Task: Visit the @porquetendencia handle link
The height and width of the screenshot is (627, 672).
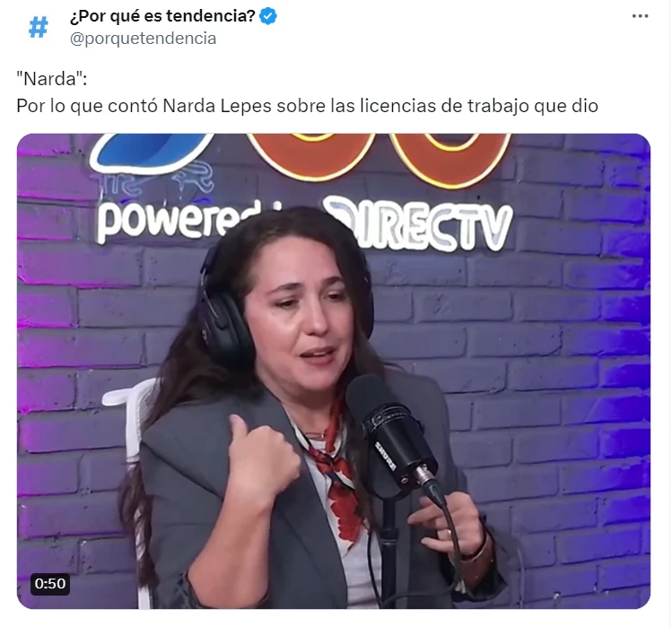Action: coord(143,39)
